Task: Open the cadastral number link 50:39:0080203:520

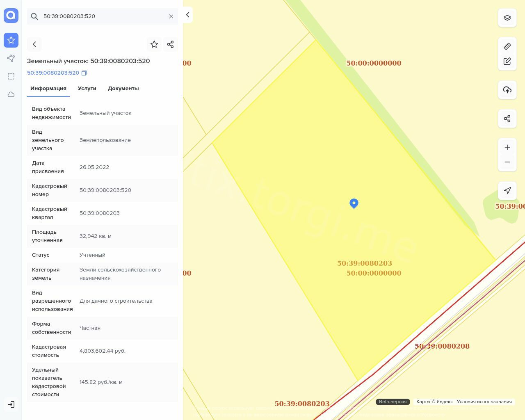Action: tap(53, 73)
